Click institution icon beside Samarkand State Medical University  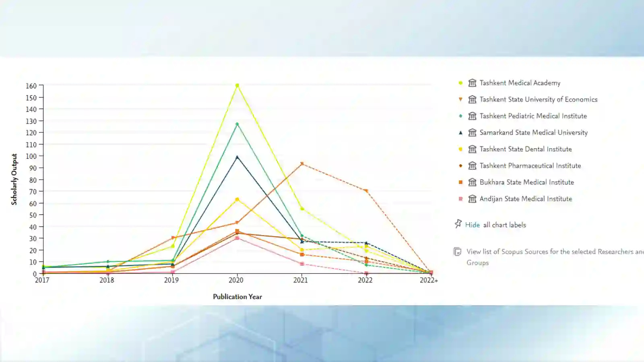[x=472, y=132]
